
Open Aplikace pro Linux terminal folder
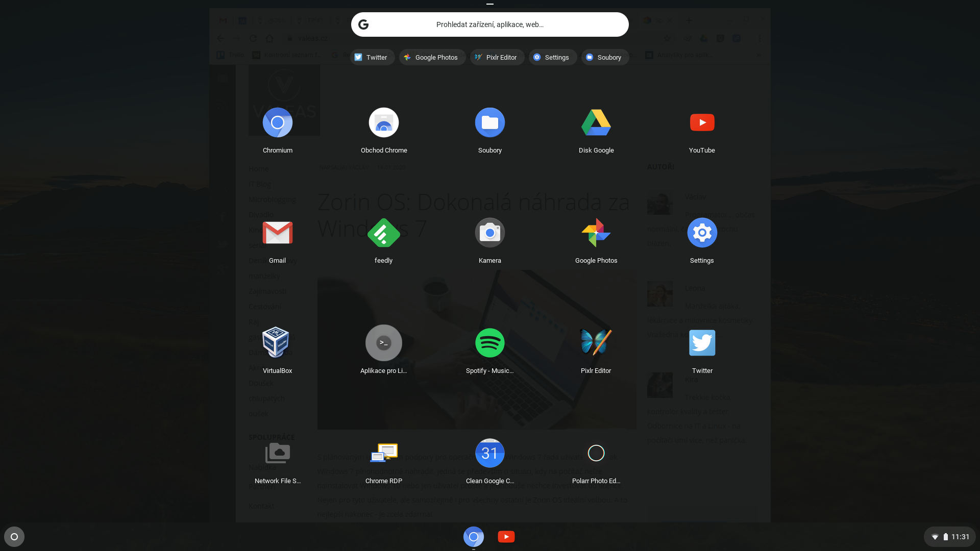384,343
